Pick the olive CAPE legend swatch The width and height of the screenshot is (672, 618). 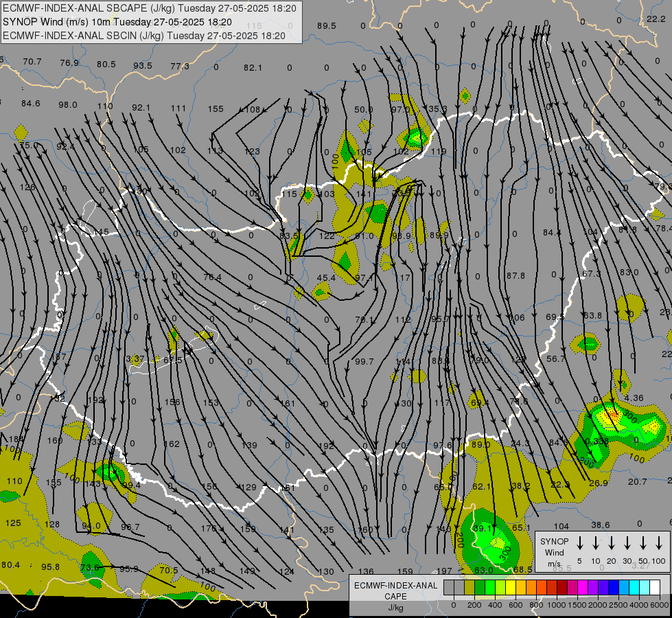point(470,588)
